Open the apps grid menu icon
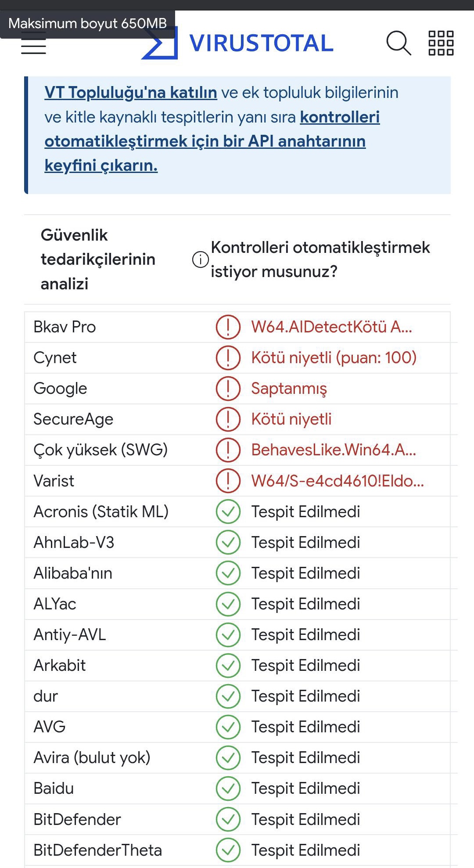The width and height of the screenshot is (474, 868). pos(441,43)
